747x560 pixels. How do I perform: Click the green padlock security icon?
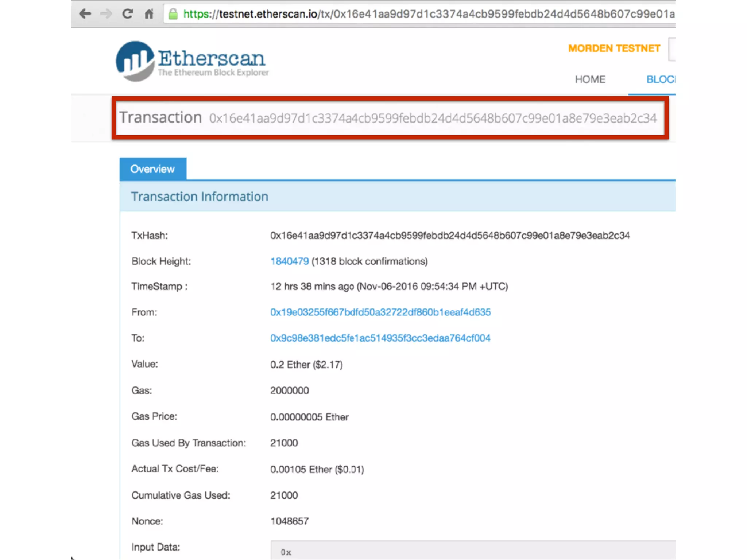tap(173, 14)
